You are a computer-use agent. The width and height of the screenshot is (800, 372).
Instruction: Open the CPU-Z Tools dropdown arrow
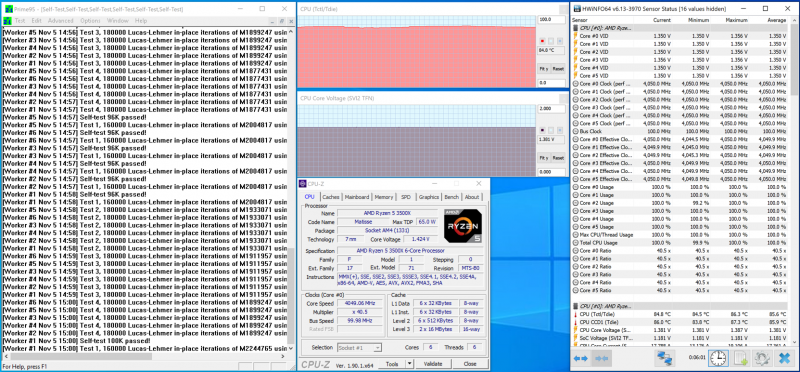click(409, 364)
